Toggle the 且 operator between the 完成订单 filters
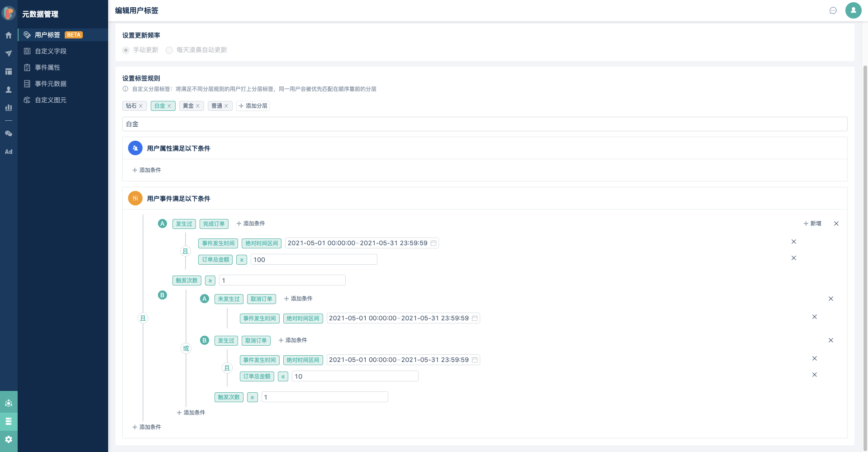 185,251
